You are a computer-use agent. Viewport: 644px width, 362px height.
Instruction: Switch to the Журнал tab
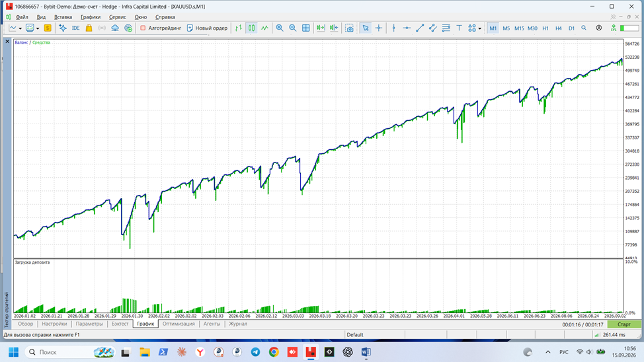238,324
